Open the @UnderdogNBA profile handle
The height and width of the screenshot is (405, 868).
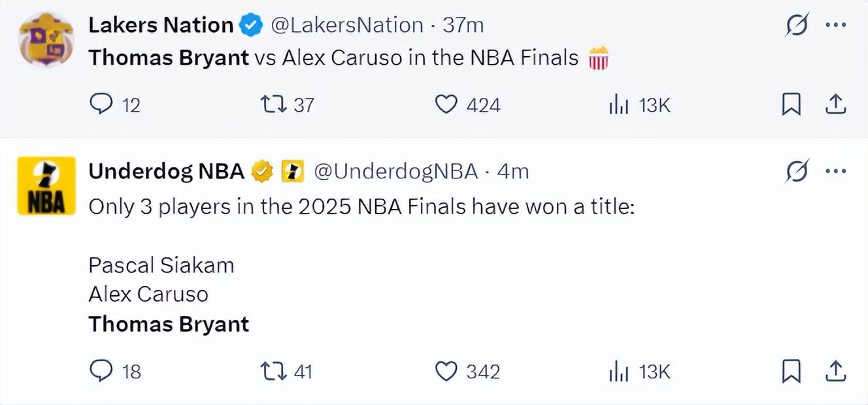click(x=396, y=171)
